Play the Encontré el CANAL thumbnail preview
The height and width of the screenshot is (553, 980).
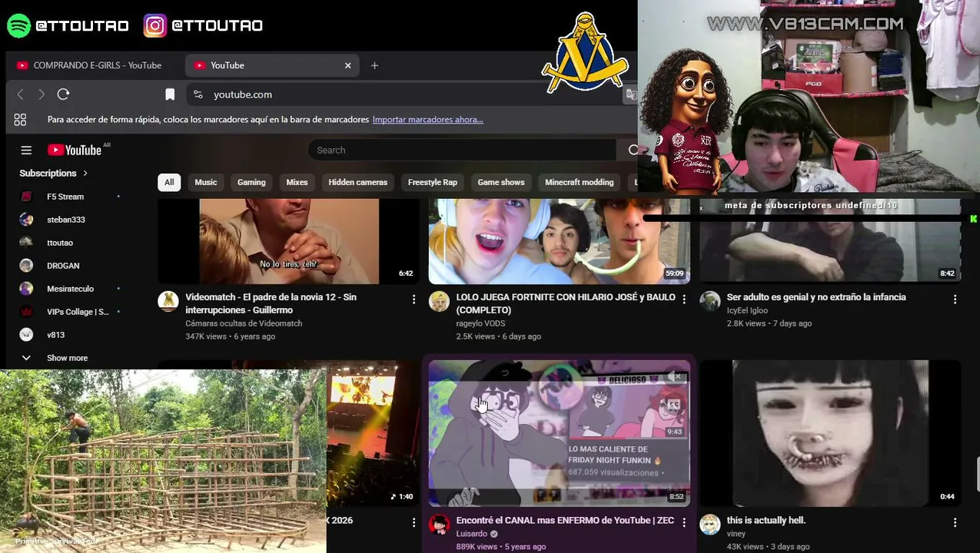[559, 433]
